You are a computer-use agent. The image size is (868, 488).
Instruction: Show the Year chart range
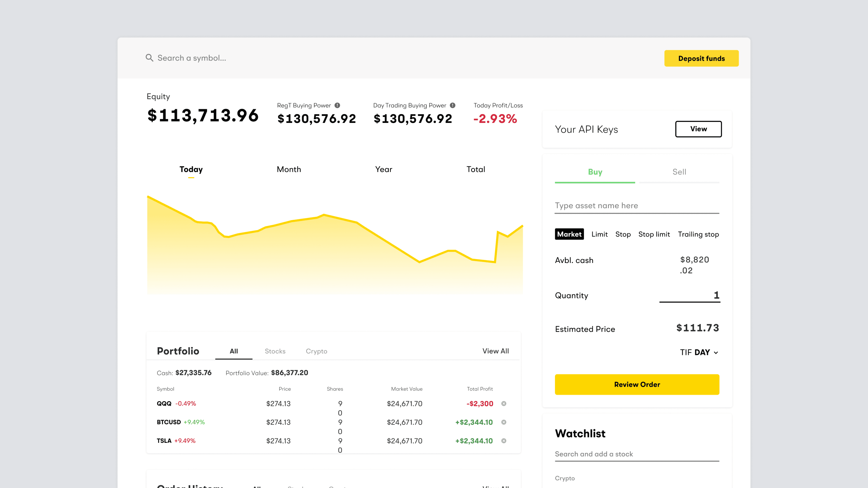(x=383, y=169)
